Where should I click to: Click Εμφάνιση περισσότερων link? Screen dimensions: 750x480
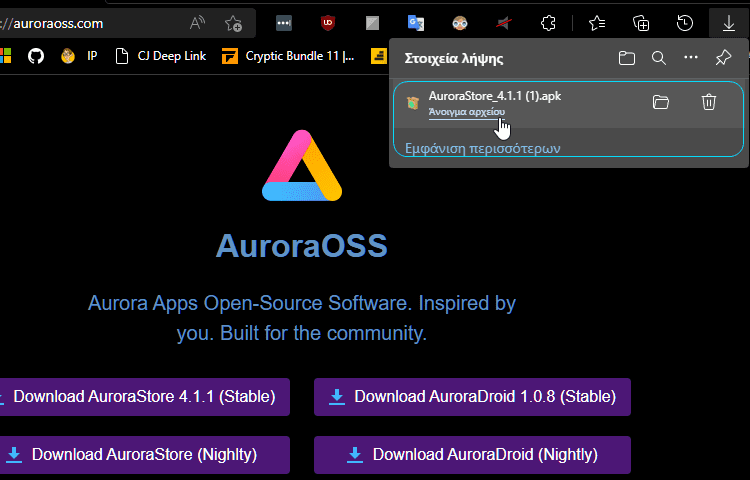(x=483, y=148)
